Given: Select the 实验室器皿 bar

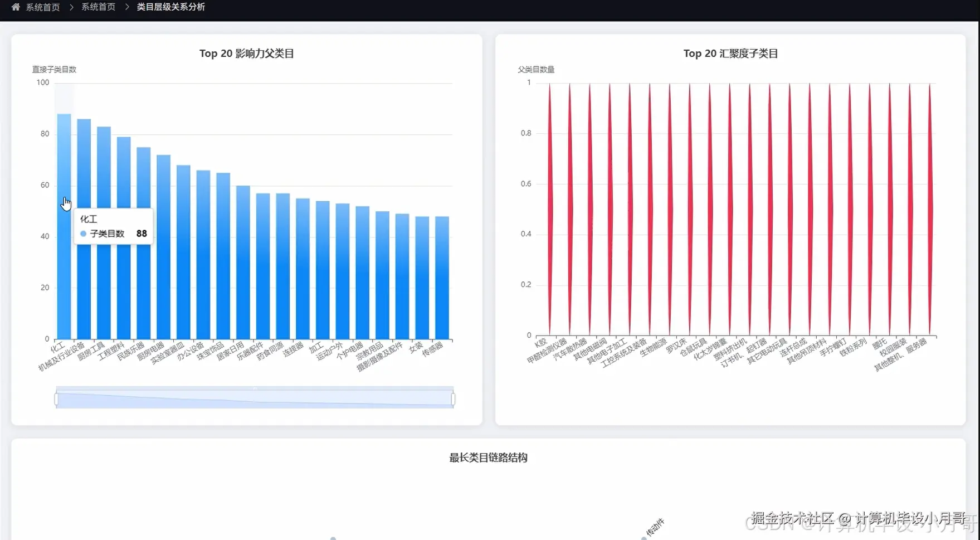Looking at the screenshot, I should (183, 252).
